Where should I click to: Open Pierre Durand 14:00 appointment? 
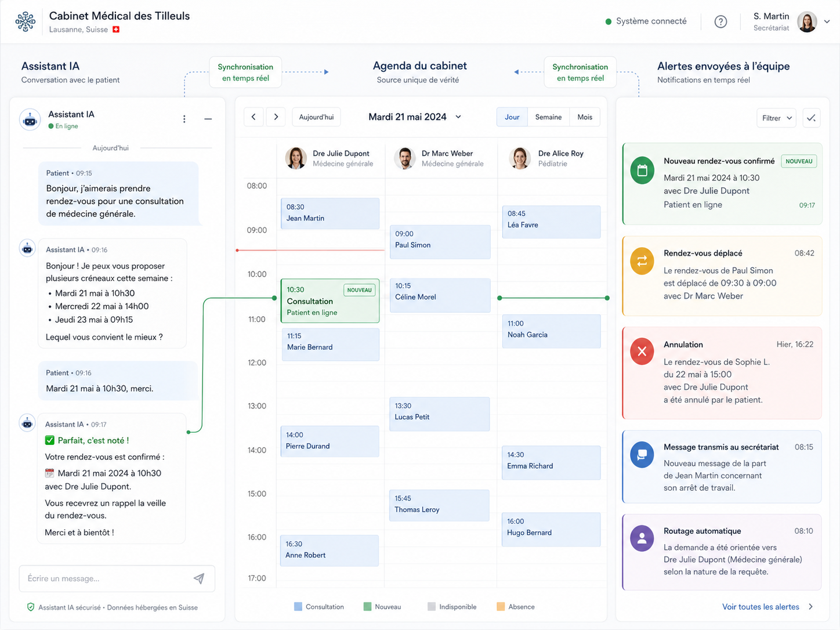click(330, 441)
